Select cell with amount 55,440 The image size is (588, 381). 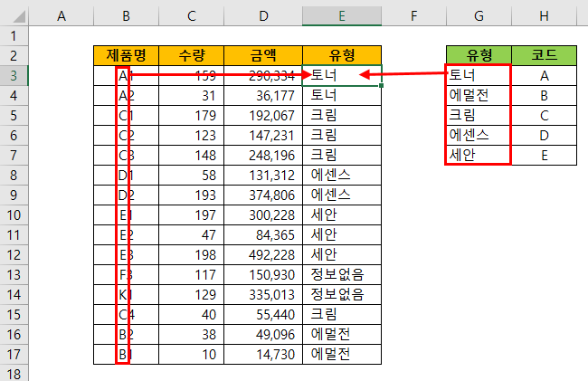[x=263, y=315]
